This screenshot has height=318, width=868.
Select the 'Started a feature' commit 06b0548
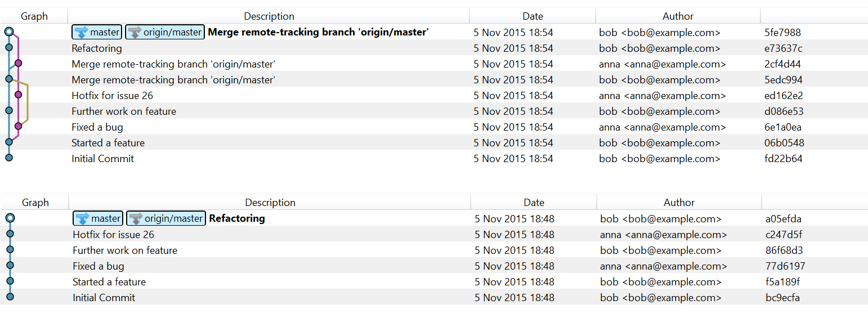click(108, 143)
